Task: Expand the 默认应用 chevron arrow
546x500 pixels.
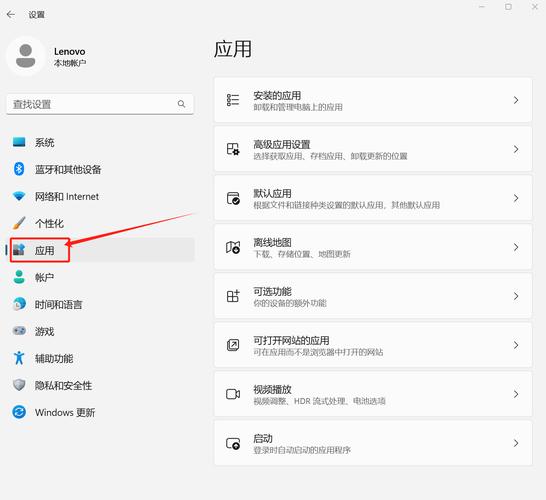Action: click(516, 198)
